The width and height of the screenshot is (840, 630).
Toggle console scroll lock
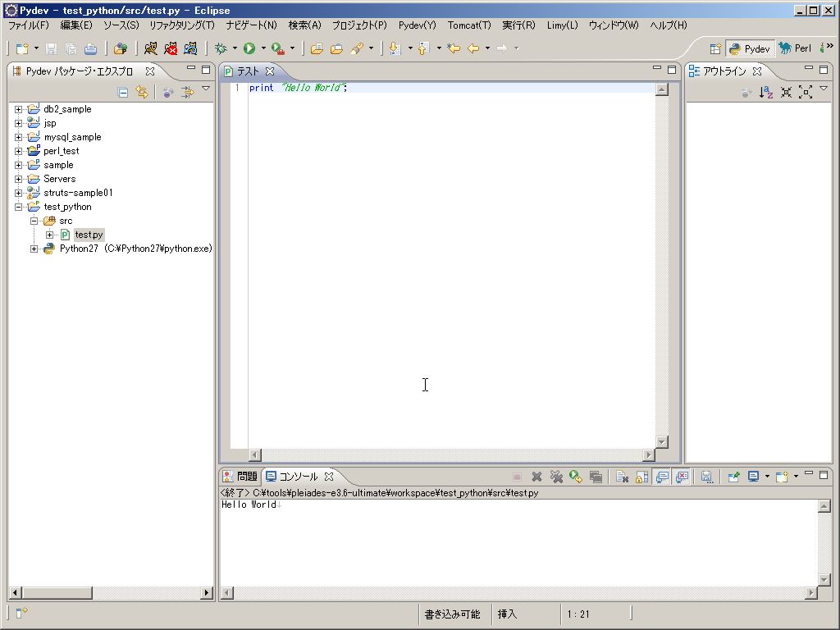pos(641,477)
